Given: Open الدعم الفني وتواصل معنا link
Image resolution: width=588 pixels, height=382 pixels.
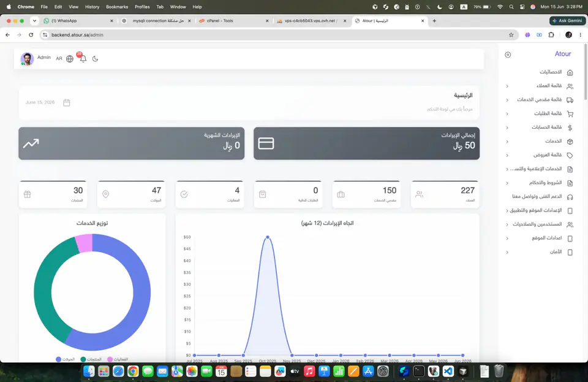Looking at the screenshot, I should [x=542, y=197].
